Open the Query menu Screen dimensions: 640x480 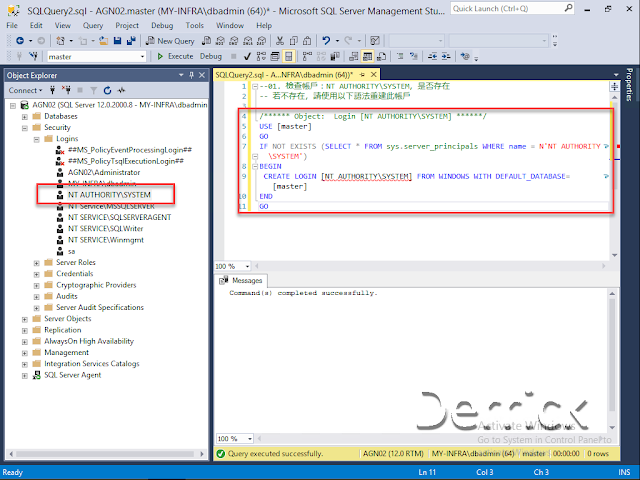click(93, 25)
